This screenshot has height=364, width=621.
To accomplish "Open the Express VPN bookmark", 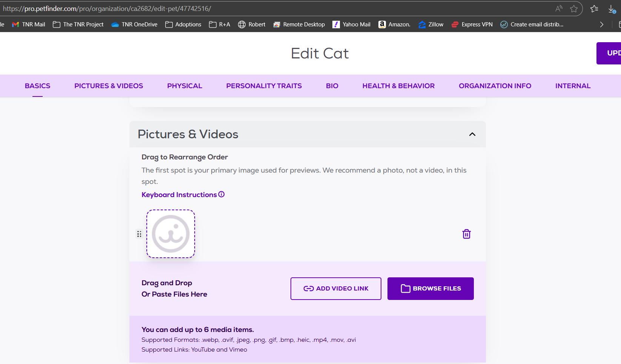I will tap(472, 24).
